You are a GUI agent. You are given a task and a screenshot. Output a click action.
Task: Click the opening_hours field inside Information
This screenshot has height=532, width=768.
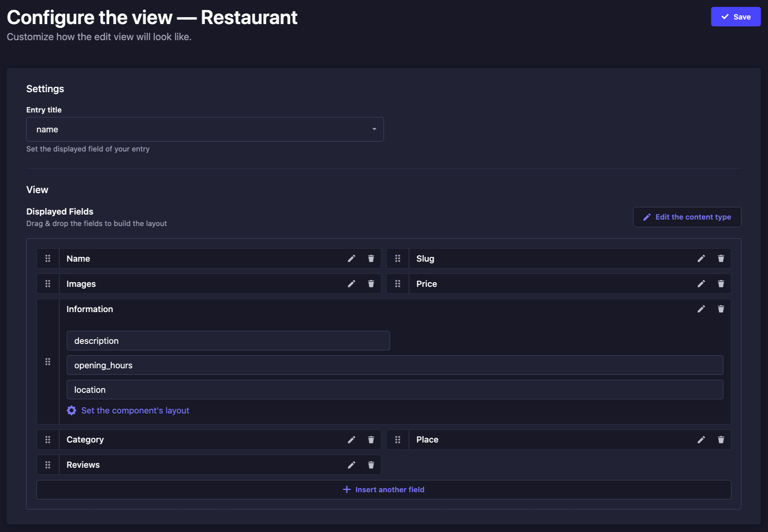[x=395, y=365]
